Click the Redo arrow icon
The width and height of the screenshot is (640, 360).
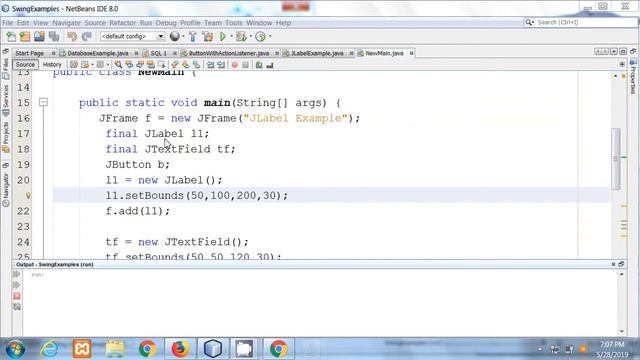coord(87,37)
